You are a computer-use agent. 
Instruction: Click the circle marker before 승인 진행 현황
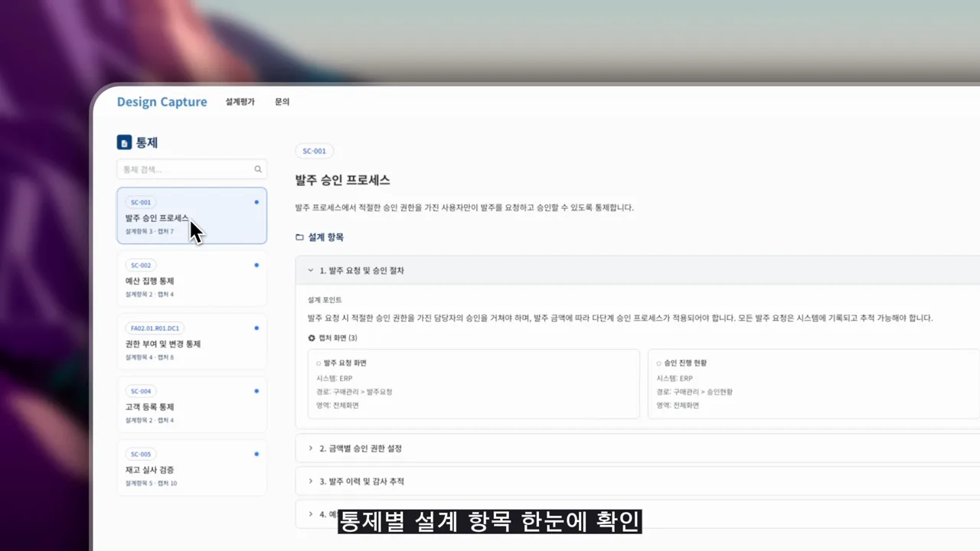point(659,364)
